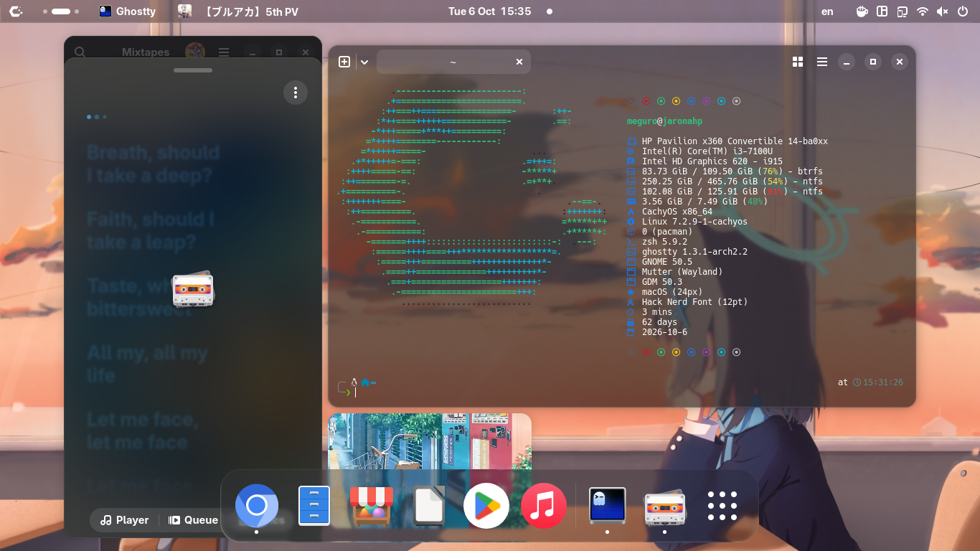980x551 pixels.
Task: Open the connected-devices indicator in top bar
Action: coord(903,11)
